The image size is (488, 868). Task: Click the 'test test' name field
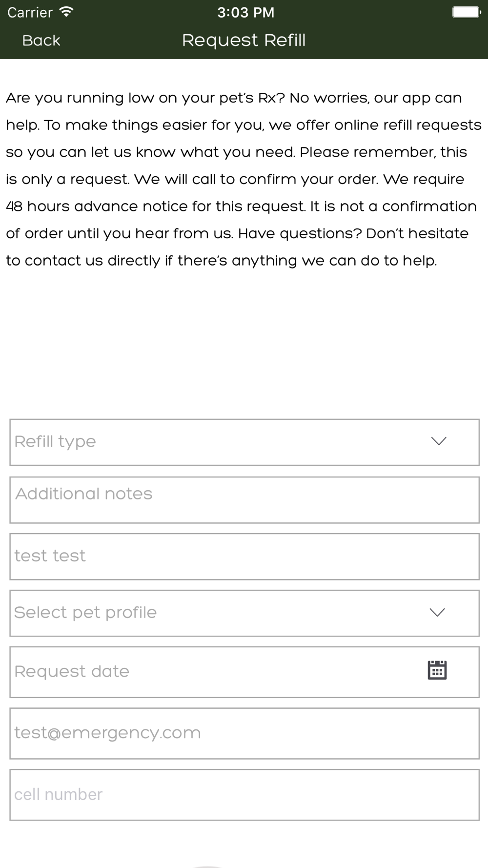coord(244,557)
